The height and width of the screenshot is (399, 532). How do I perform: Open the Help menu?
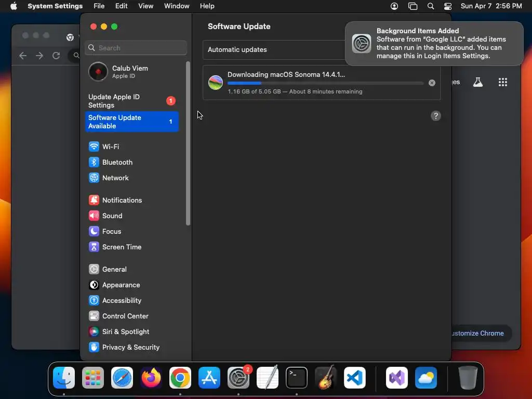(x=207, y=6)
